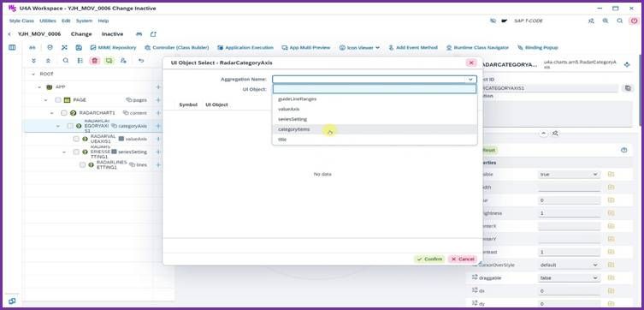Click the display/change glasses toolbar icon
Screen dimensions: 644x310
pos(32,48)
